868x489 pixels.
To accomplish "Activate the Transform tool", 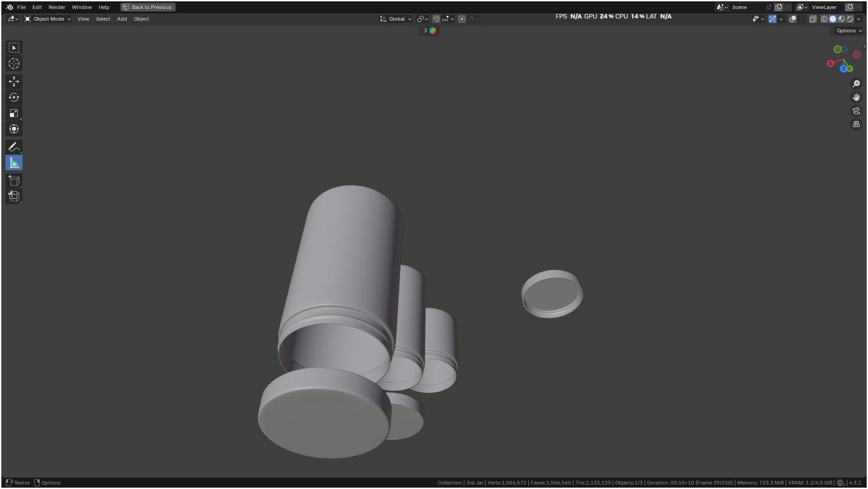I will click(x=14, y=129).
